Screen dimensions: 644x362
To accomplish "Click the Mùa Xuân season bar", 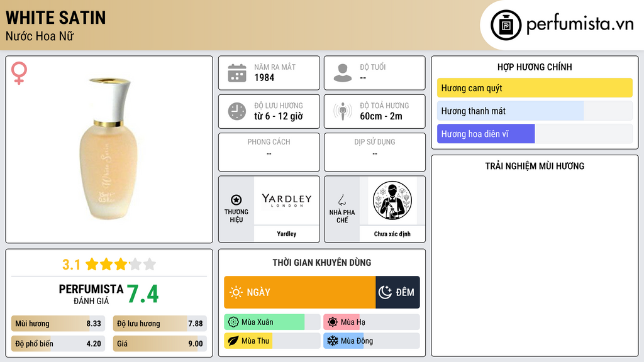I will (x=272, y=322).
